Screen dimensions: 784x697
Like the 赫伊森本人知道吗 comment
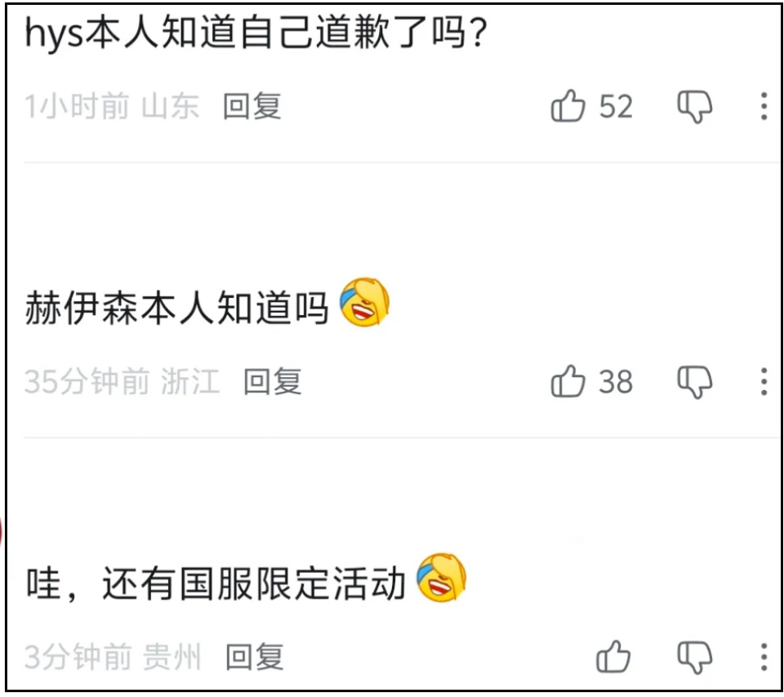click(x=568, y=381)
